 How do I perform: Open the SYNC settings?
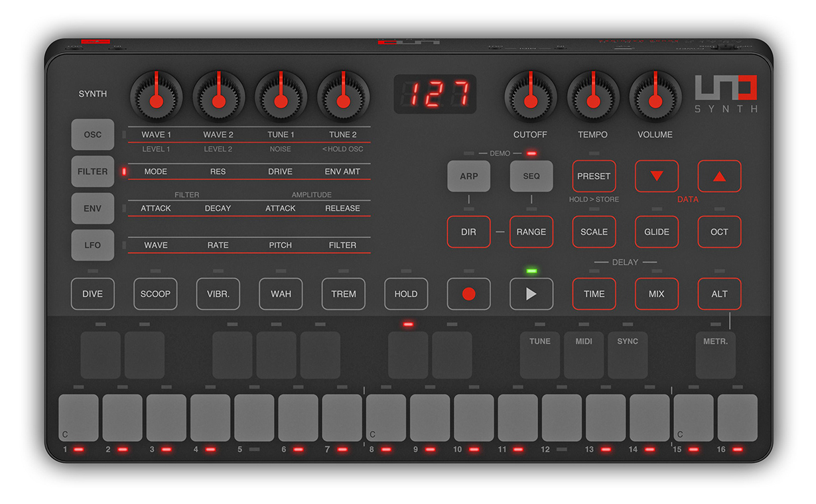coord(628,355)
